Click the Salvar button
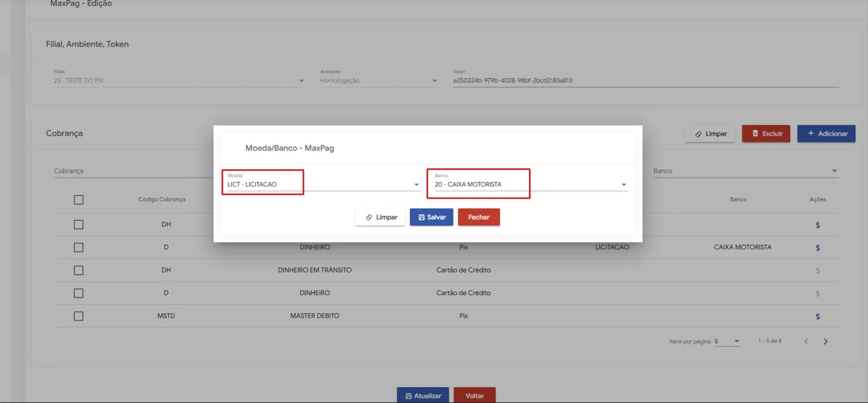 (x=431, y=217)
